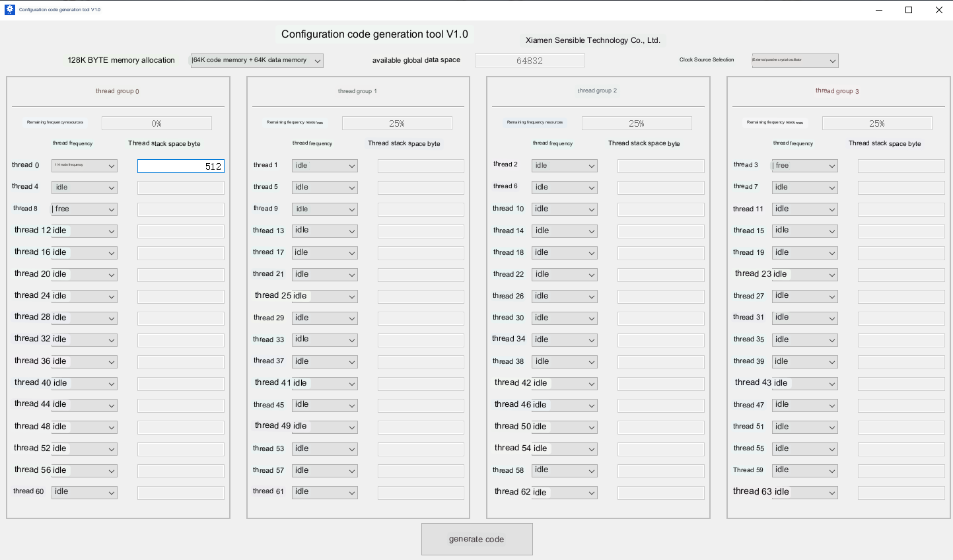The image size is (953, 560).
Task: Click the generate code button
Action: click(477, 540)
